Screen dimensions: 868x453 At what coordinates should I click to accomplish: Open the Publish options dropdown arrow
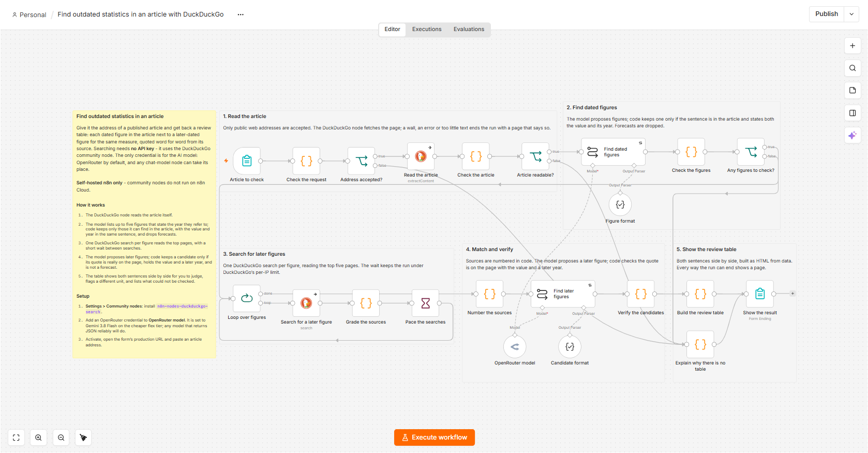tap(851, 14)
